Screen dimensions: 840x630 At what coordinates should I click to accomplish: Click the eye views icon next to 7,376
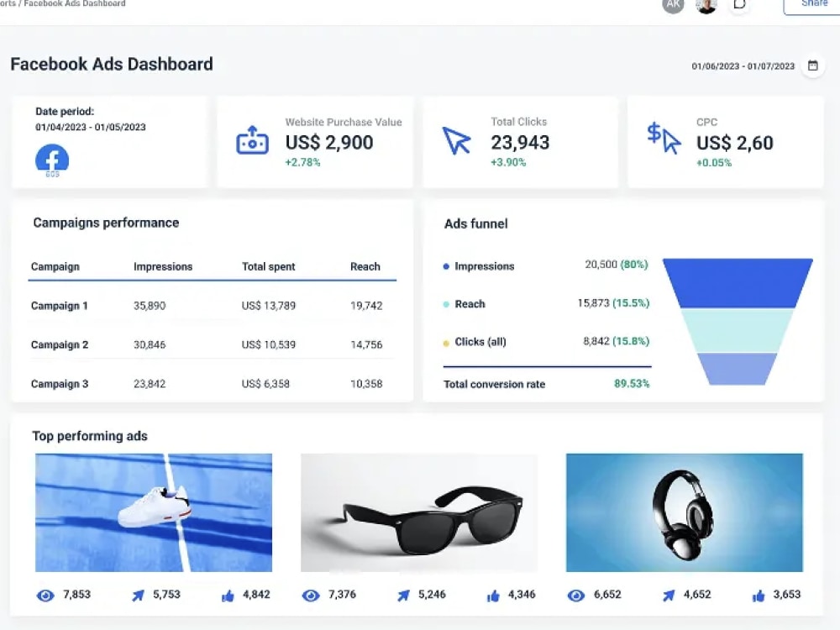coord(311,596)
